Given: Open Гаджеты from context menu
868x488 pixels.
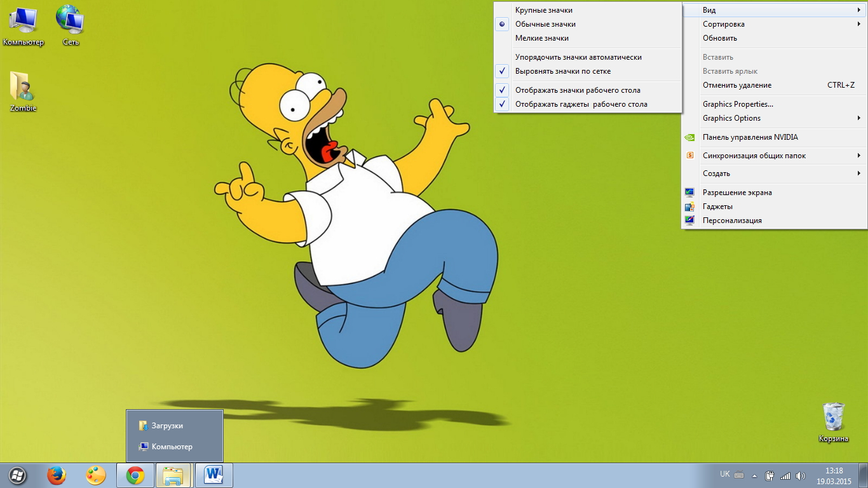Looking at the screenshot, I should click(x=774, y=207).
